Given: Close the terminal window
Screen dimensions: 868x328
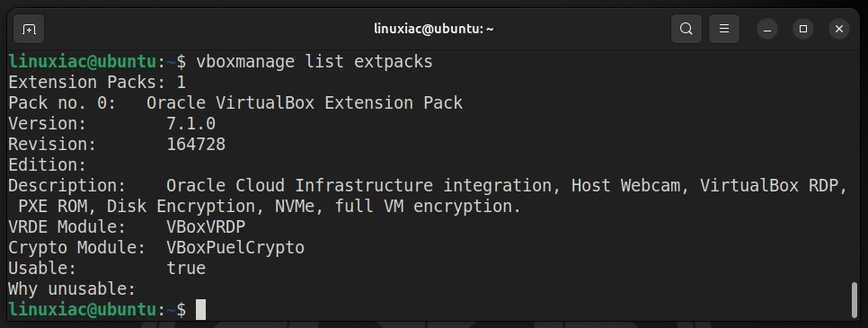Looking at the screenshot, I should coord(839,29).
